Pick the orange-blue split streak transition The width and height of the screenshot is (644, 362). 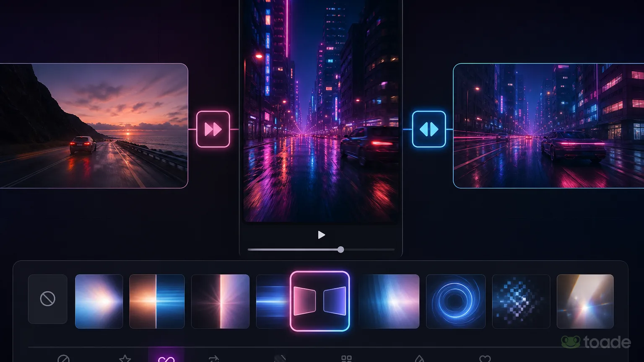(157, 301)
